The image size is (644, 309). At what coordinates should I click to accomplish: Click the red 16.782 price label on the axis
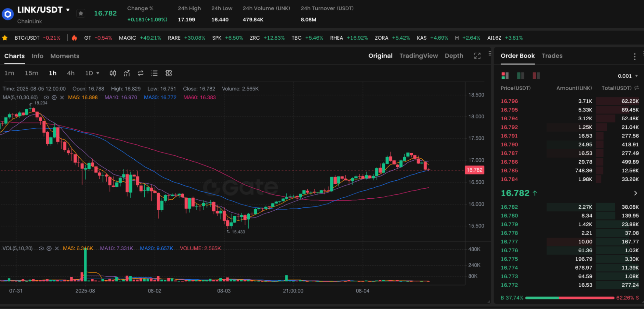pyautogui.click(x=475, y=170)
